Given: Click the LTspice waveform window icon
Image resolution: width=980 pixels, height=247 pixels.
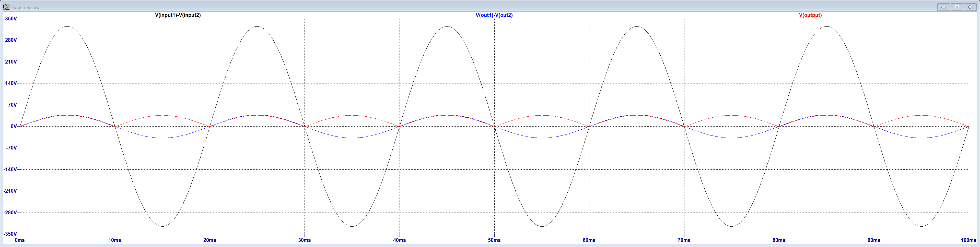Looking at the screenshot, I should (x=6, y=7).
